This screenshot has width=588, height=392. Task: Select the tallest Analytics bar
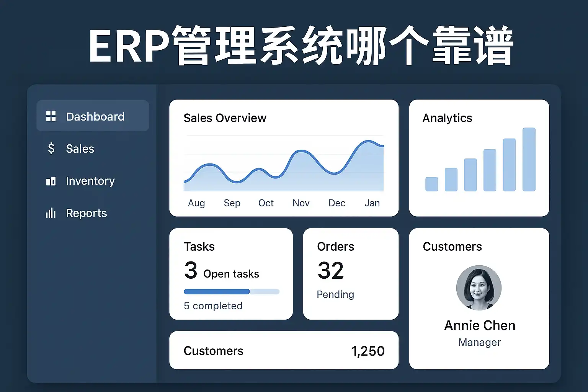pyautogui.click(x=529, y=159)
